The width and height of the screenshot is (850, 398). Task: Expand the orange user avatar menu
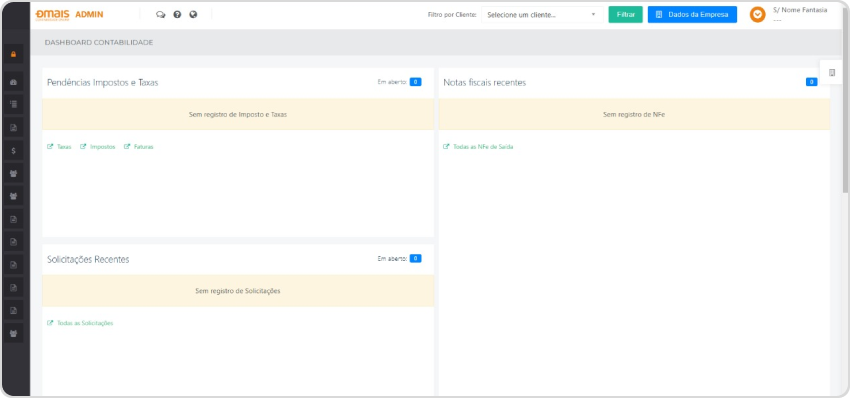pyautogui.click(x=757, y=15)
